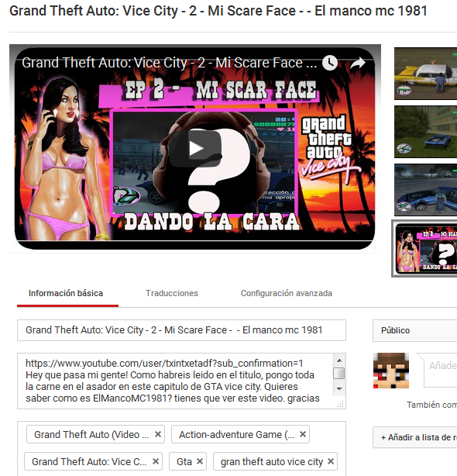Click the description resize grip corner

[341, 404]
